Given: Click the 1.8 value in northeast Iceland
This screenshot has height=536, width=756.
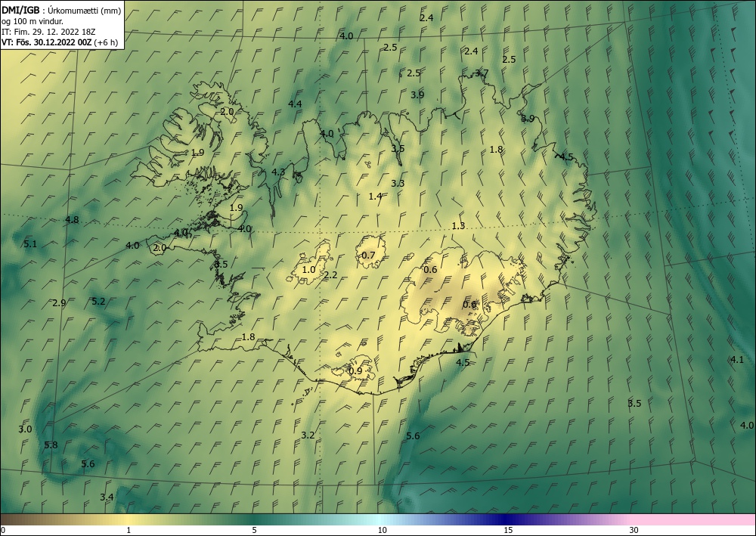Looking at the screenshot, I should click(496, 150).
